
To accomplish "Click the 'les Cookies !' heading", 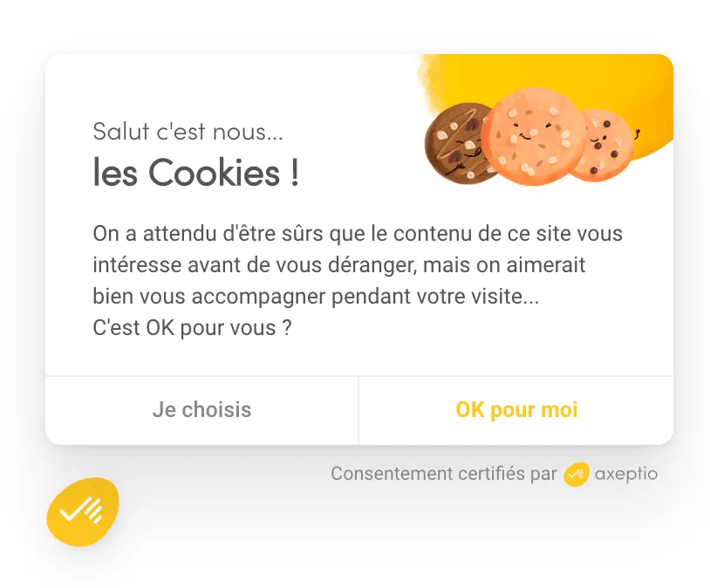I will tap(195, 173).
